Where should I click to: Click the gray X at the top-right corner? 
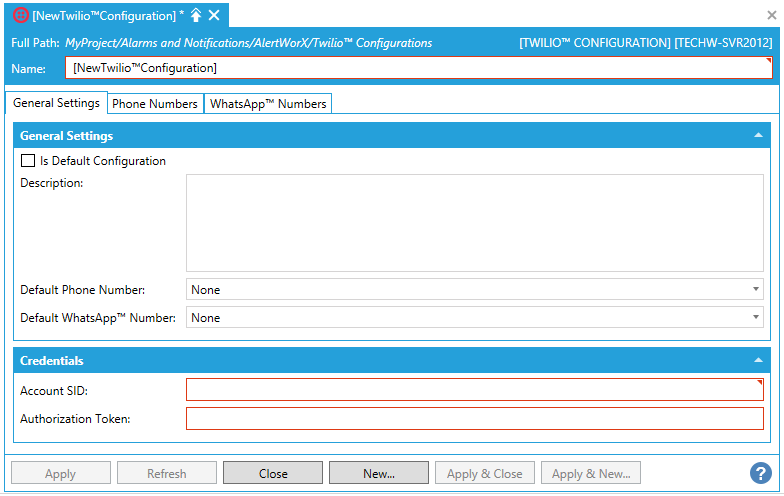pyautogui.click(x=772, y=15)
